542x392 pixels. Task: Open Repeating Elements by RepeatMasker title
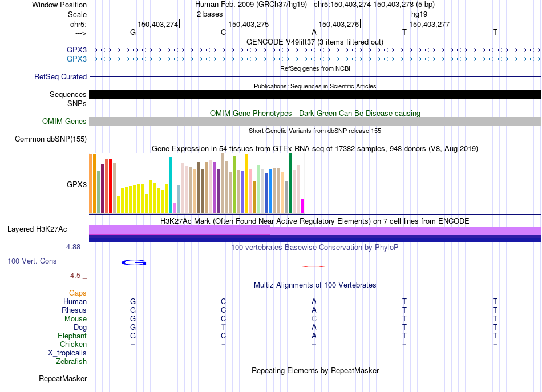click(315, 371)
